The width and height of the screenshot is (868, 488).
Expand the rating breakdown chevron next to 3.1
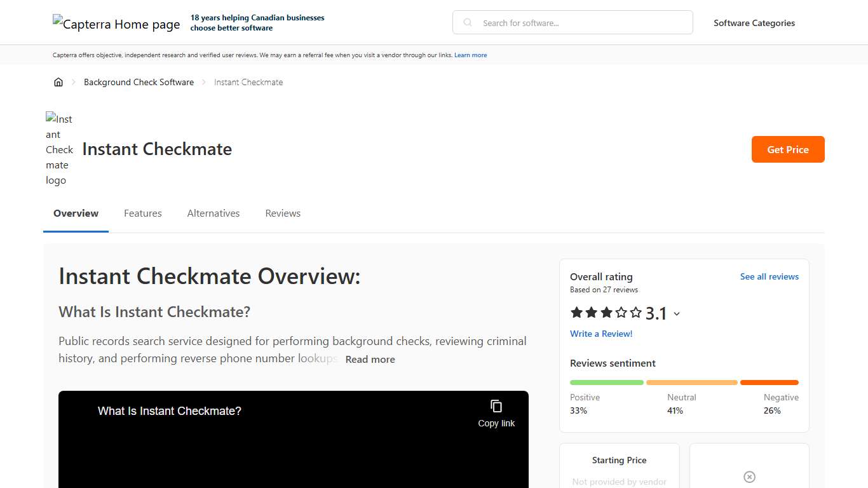[x=677, y=313]
